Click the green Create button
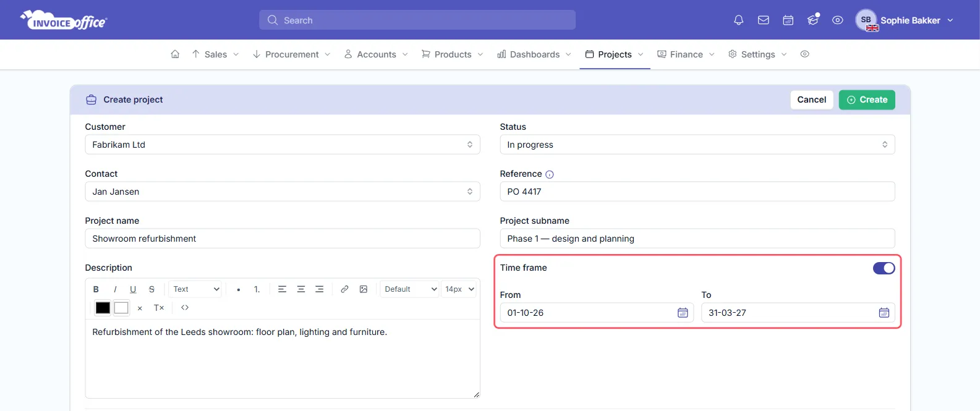This screenshot has height=411, width=980. [867, 100]
